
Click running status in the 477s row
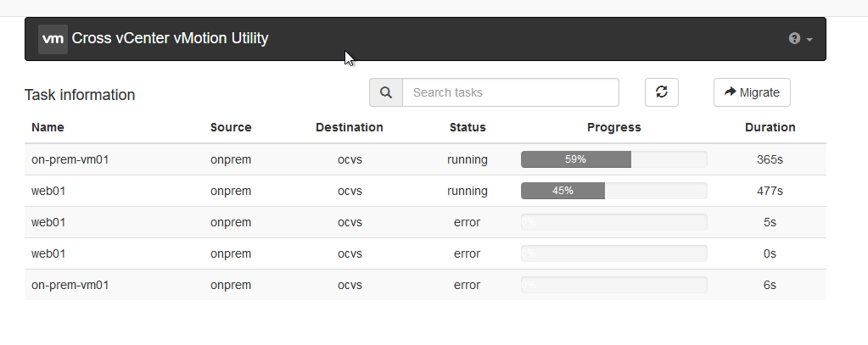click(468, 192)
